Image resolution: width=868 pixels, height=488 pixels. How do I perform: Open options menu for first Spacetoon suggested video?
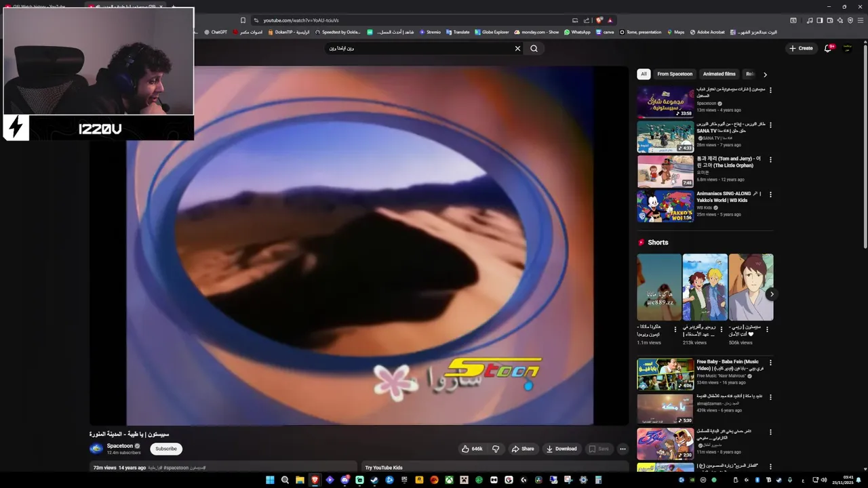770,90
